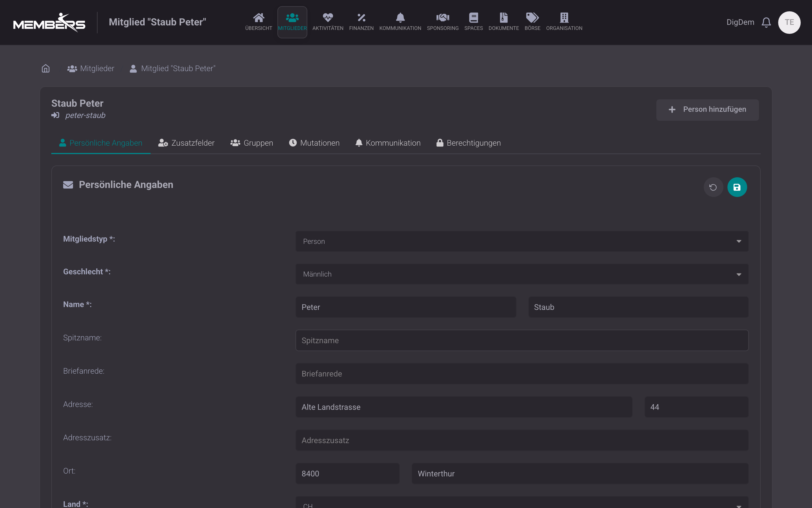Reset changes with the undo icon
The width and height of the screenshot is (812, 508).
pyautogui.click(x=713, y=187)
